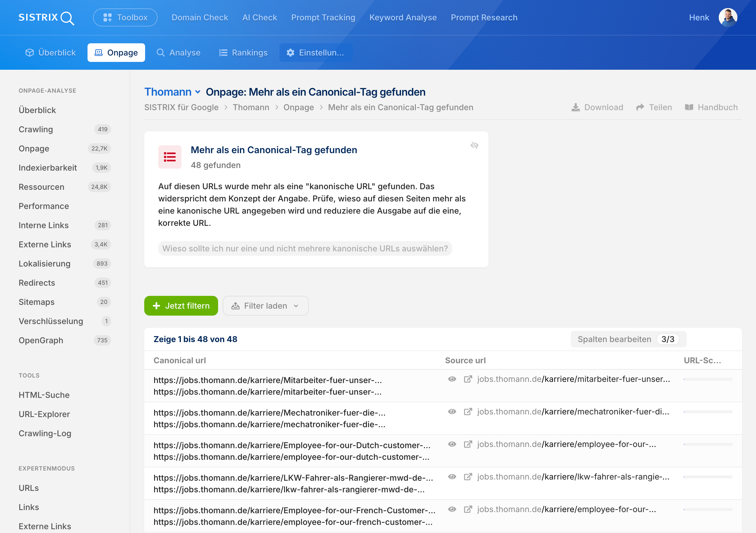Open external link for lkw-fahrer-als-rangie row
Viewport: 756px width, 533px height.
(x=468, y=477)
